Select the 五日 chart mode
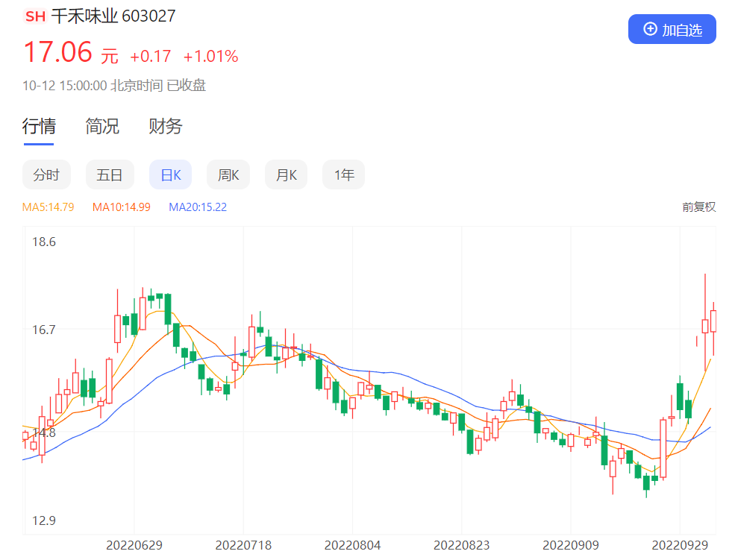 [110, 174]
